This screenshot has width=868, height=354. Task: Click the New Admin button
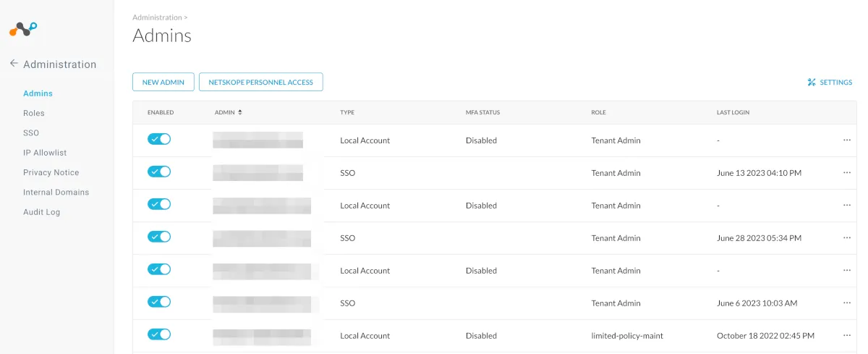click(x=163, y=83)
